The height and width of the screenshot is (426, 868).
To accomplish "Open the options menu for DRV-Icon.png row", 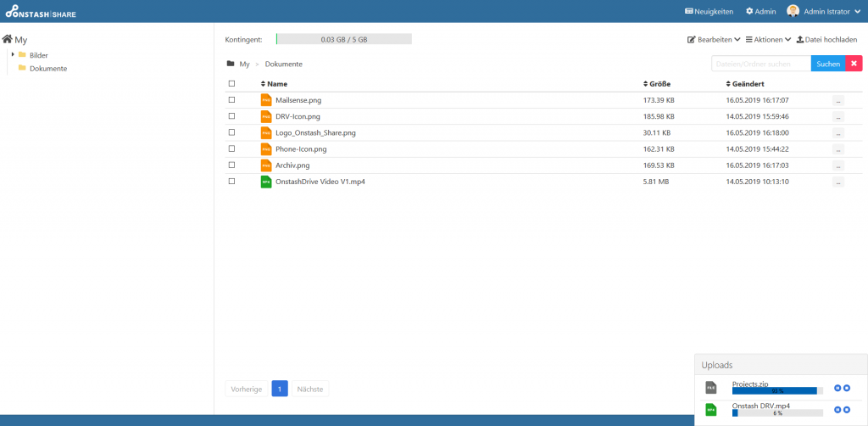I will 838,117.
